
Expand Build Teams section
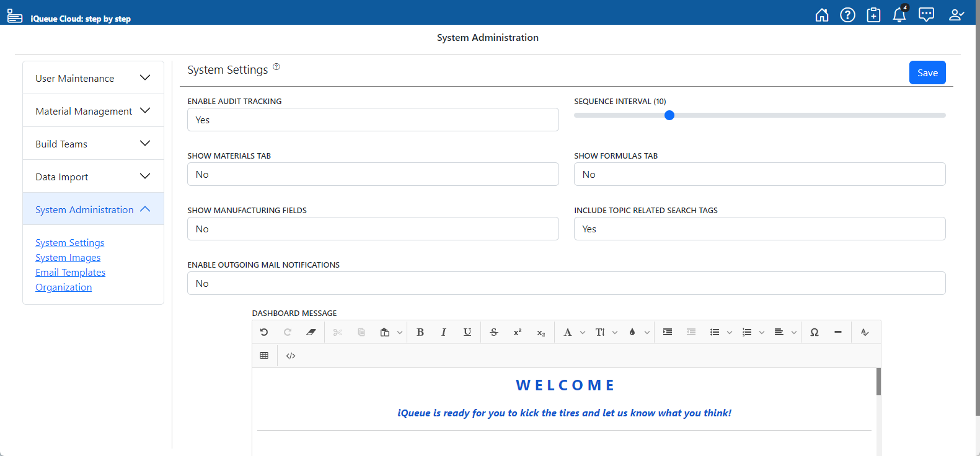pos(93,144)
